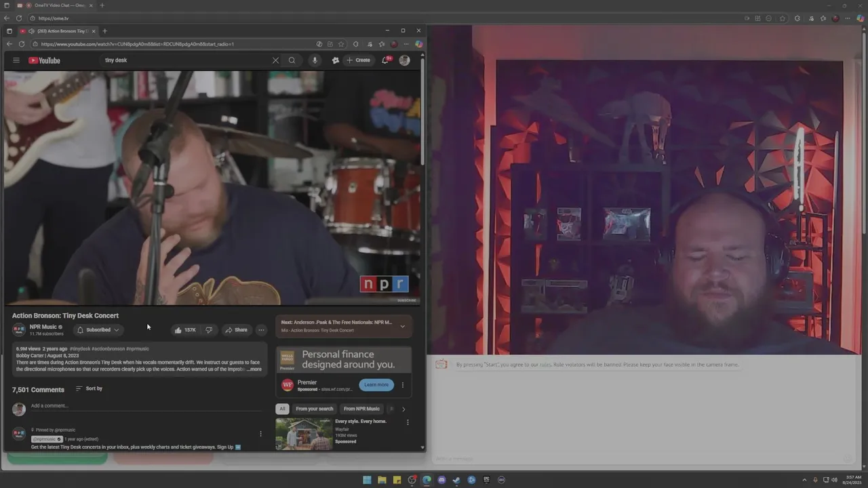Open Discord from the taskbar

point(441,480)
